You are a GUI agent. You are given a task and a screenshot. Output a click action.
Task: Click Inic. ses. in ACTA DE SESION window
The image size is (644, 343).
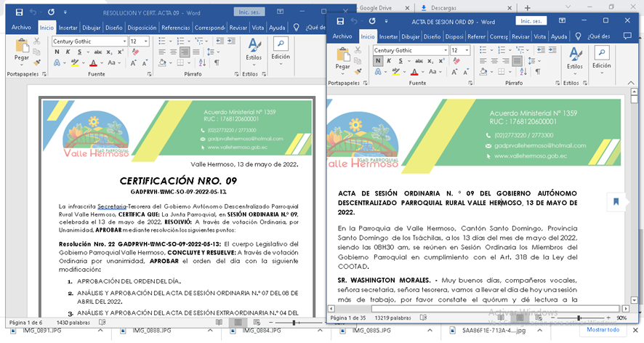(533, 21)
